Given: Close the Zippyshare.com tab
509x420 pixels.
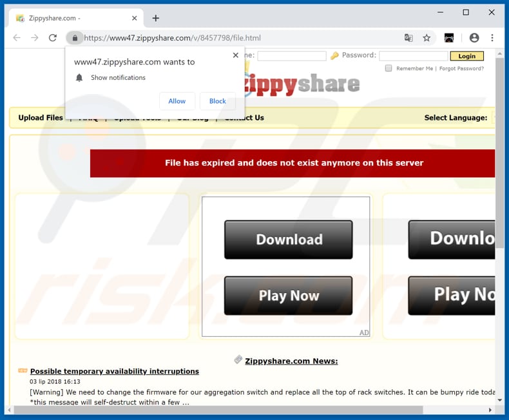Looking at the screenshot, I should coord(135,18).
